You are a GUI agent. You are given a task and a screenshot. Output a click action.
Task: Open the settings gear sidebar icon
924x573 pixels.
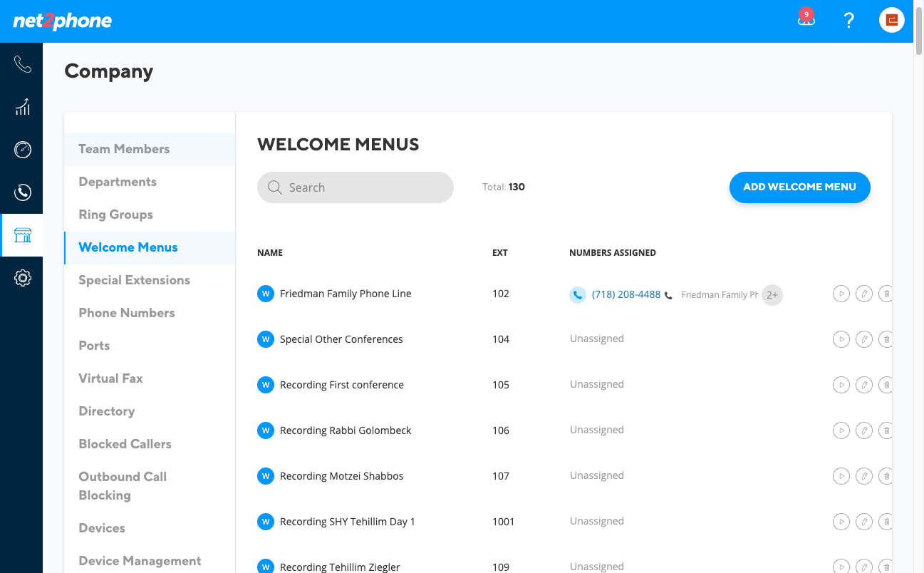click(22, 278)
